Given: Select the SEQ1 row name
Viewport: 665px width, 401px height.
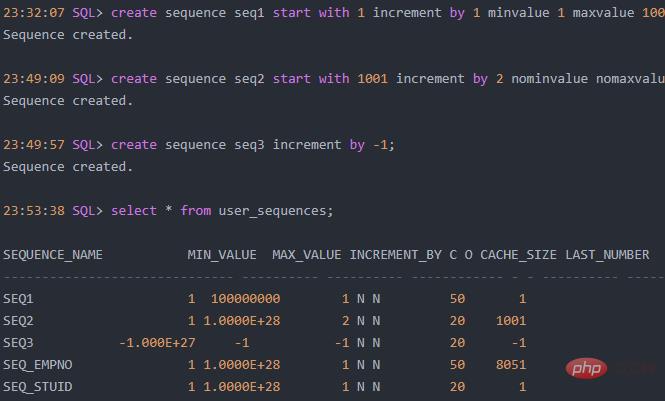Looking at the screenshot, I should tap(19, 299).
